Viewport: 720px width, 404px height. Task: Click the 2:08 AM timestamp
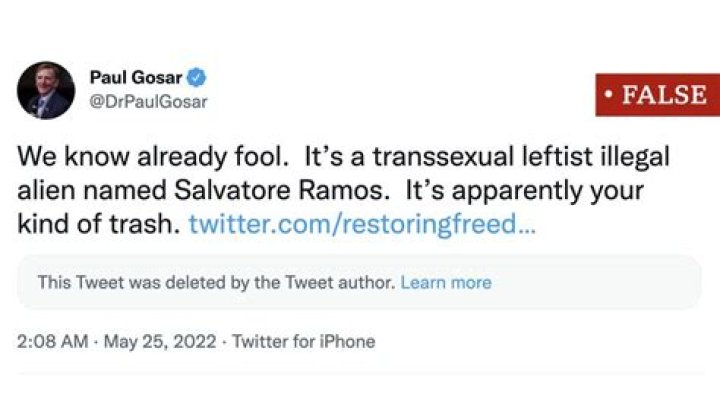click(x=53, y=342)
